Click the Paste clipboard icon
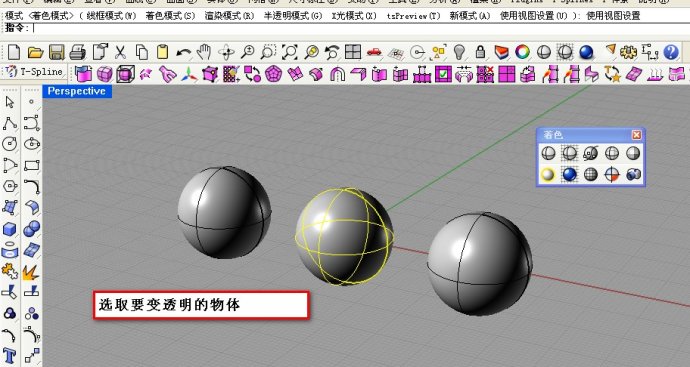 (162, 52)
